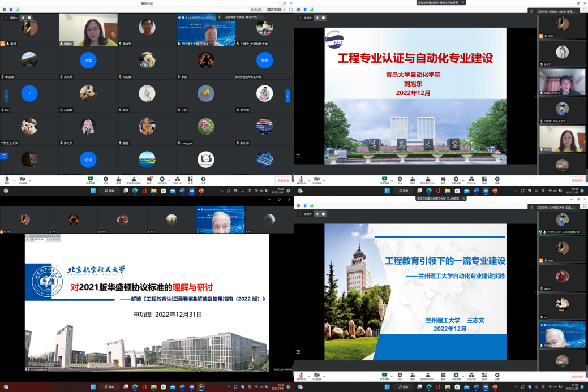Mute microphone via 静音 in gallery-view meeting toolbar
588x392 pixels.
[7, 179]
